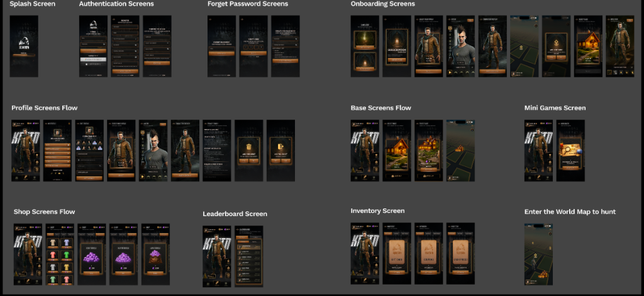
Task: Click the yellow location pin on Onboarding map
Action: click(x=521, y=48)
